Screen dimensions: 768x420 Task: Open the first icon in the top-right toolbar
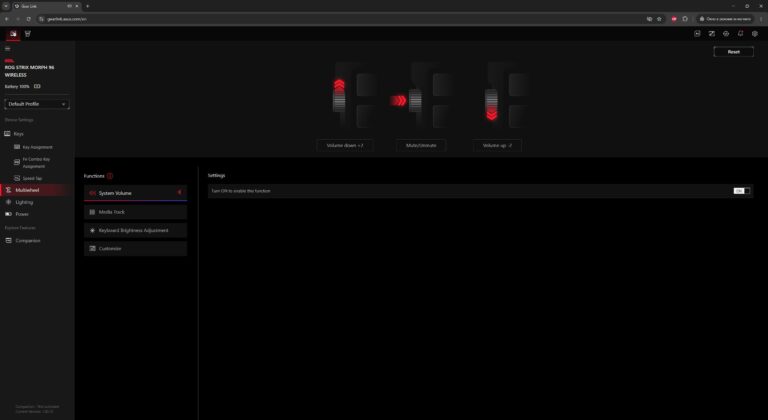point(697,34)
